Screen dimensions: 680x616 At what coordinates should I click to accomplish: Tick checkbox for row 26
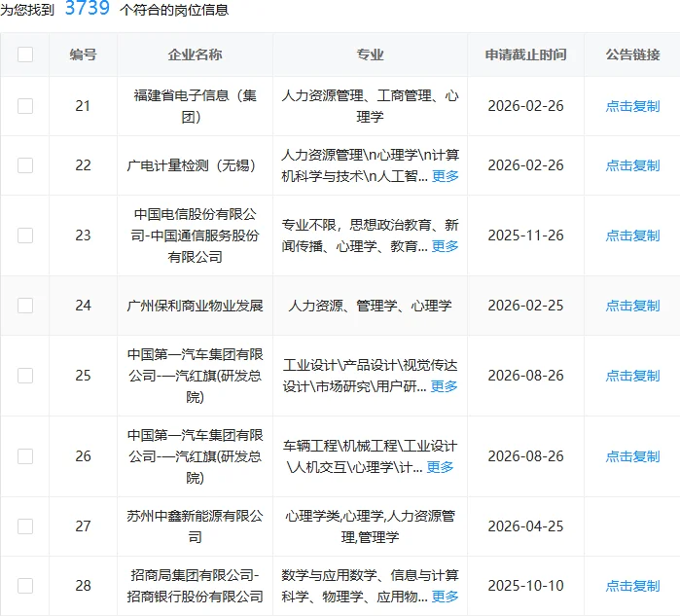(25, 456)
